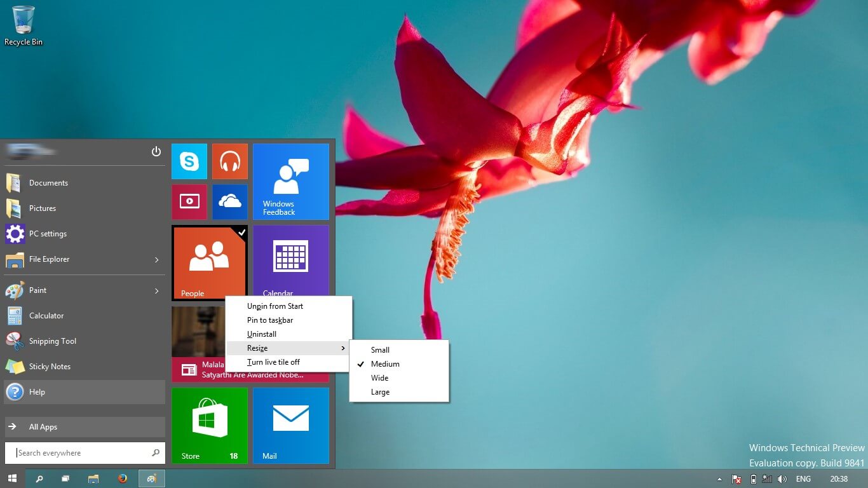Select Medium checked tile size
868x488 pixels.
pos(385,364)
